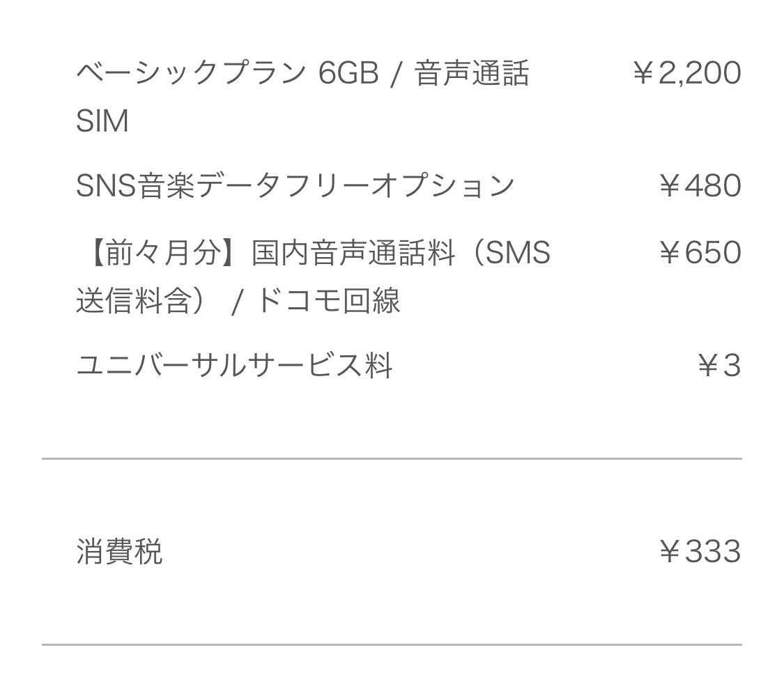784x682 pixels.
Task: Click the 音声通話 text in plan name
Action: click(x=472, y=73)
